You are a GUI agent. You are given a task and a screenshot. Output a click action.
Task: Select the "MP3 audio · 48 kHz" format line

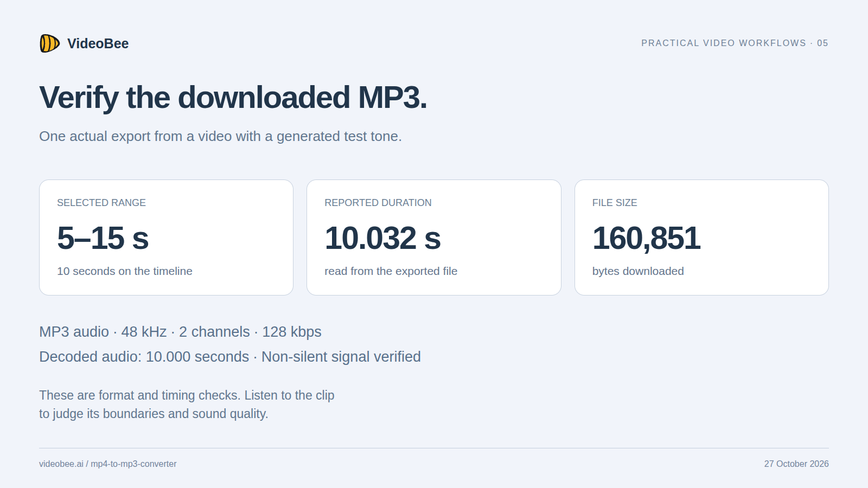coord(180,332)
